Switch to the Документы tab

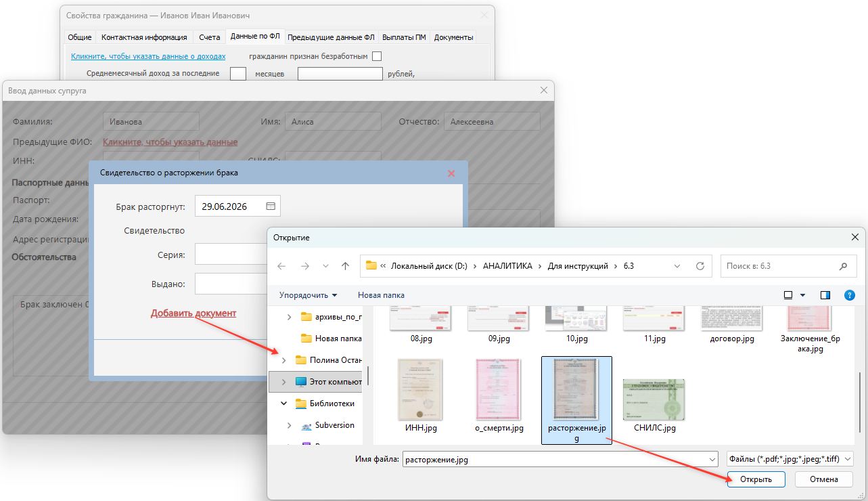click(453, 37)
